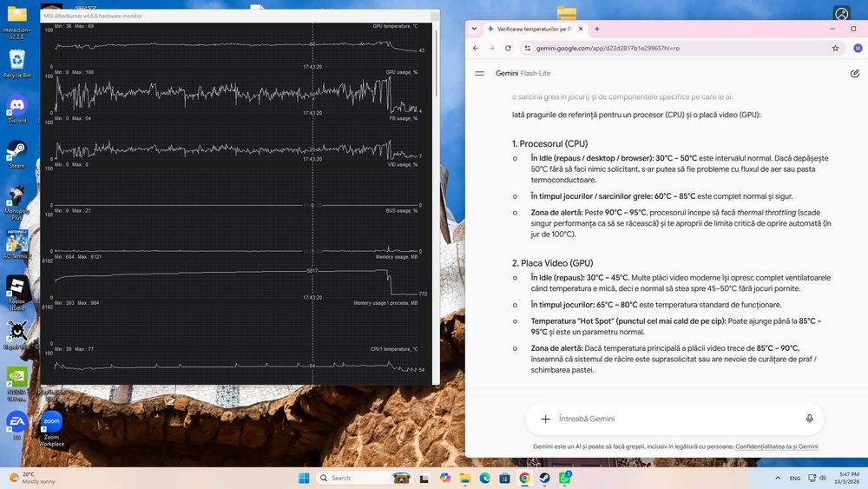
Task: Click the 'MSI Afterburner v4.6.6 hardware monitor' title
Action: click(93, 16)
